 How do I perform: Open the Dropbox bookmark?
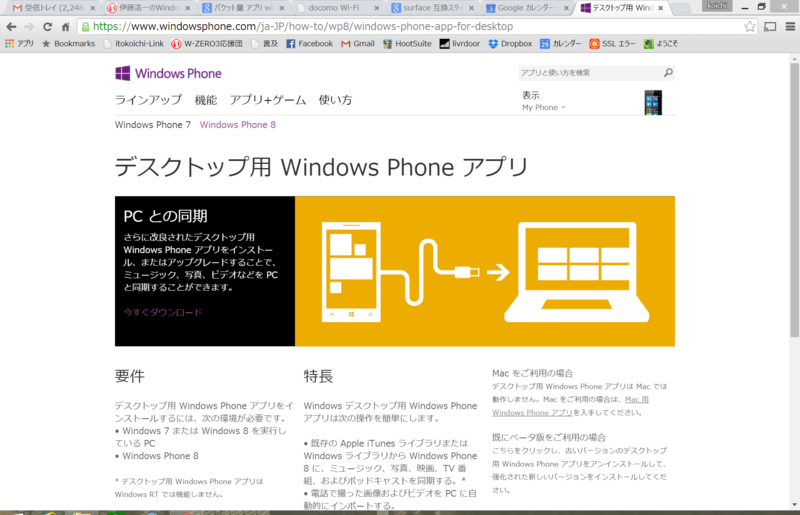510,44
